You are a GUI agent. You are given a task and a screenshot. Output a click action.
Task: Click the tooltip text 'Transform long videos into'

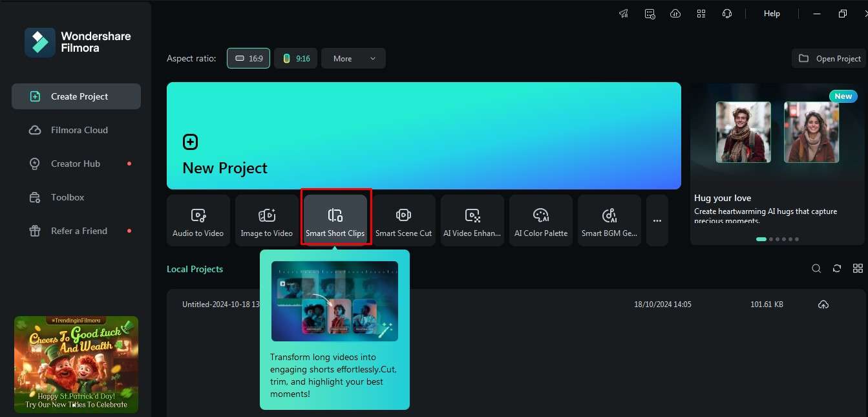click(323, 357)
